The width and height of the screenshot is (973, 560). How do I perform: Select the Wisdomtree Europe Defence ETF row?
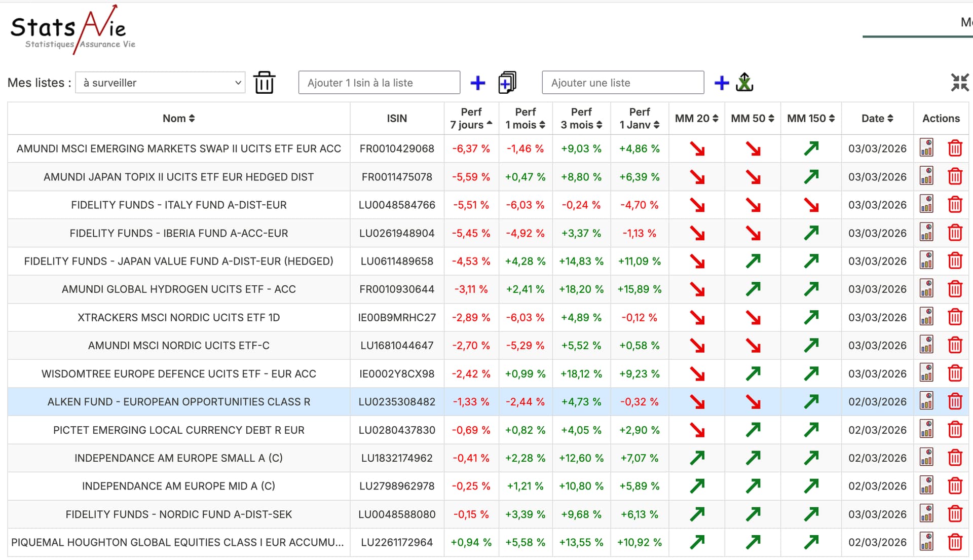(x=178, y=374)
